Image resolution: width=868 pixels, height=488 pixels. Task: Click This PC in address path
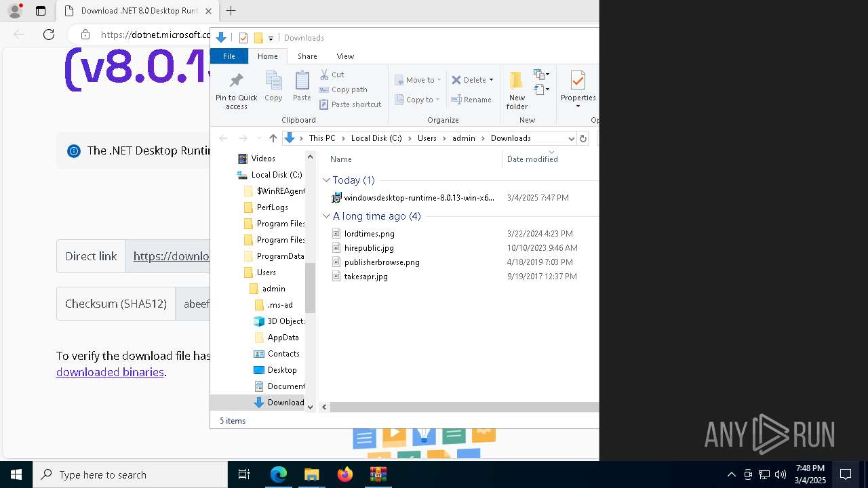coord(322,138)
